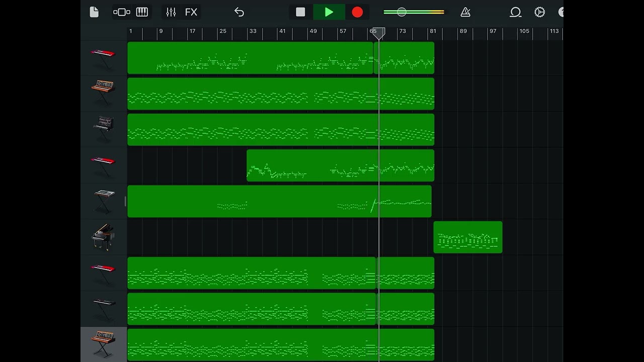Select the first track's long green region
Screen dimensions: 644x362
pyautogui.click(x=250, y=58)
